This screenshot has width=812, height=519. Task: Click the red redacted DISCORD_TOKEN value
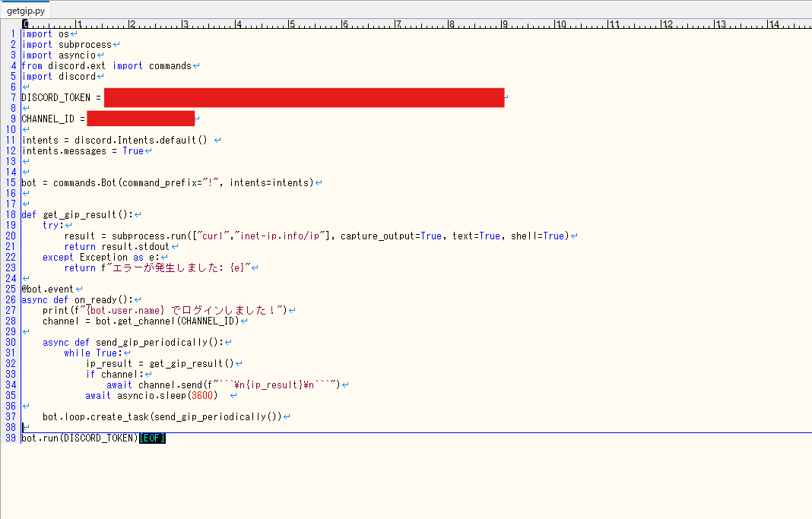coord(304,98)
